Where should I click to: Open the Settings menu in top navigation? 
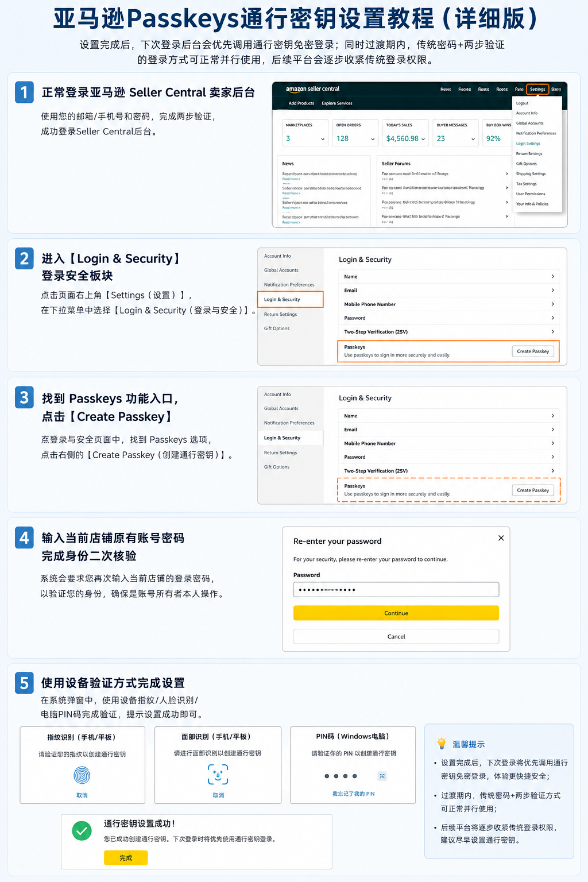pos(537,89)
